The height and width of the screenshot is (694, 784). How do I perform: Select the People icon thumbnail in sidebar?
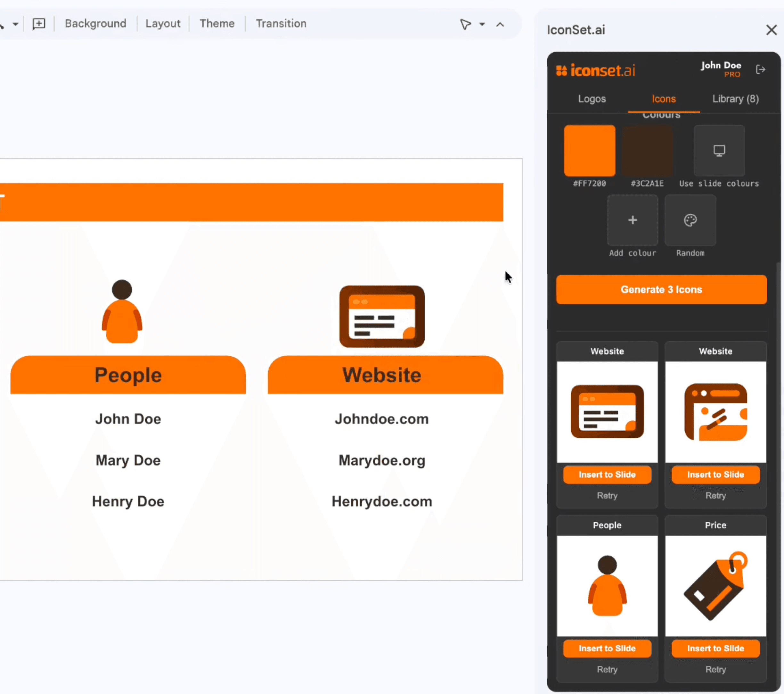click(607, 586)
